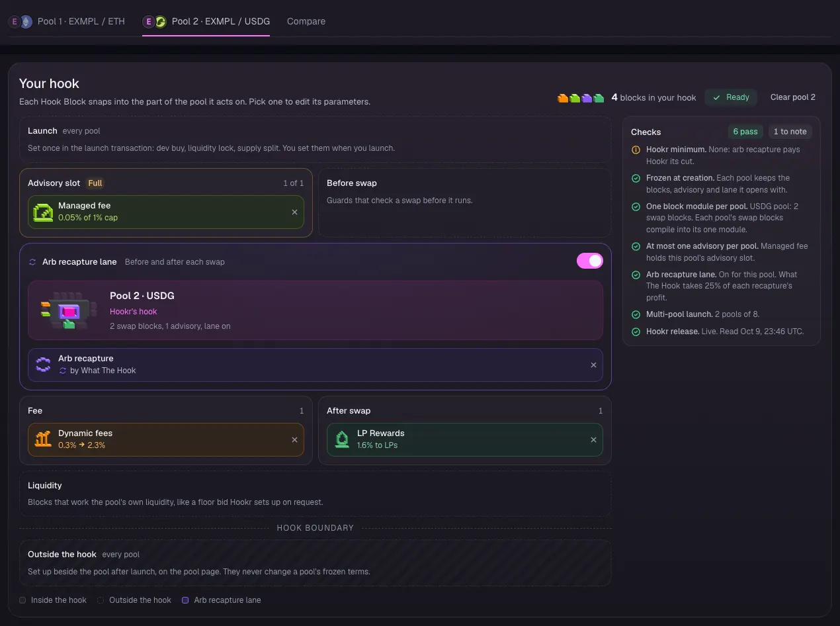The width and height of the screenshot is (840, 626).
Task: Click the Arb recapture block icon
Action: (x=43, y=365)
